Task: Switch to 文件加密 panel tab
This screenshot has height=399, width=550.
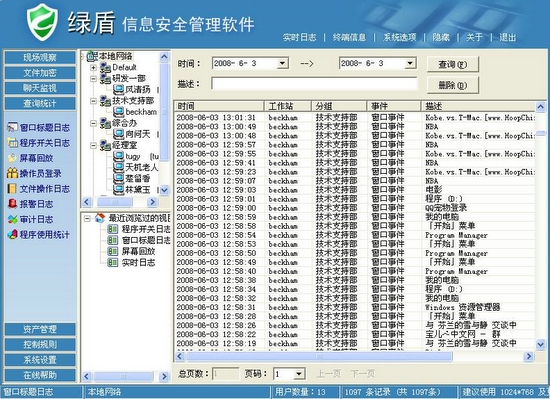Action: pyautogui.click(x=40, y=73)
